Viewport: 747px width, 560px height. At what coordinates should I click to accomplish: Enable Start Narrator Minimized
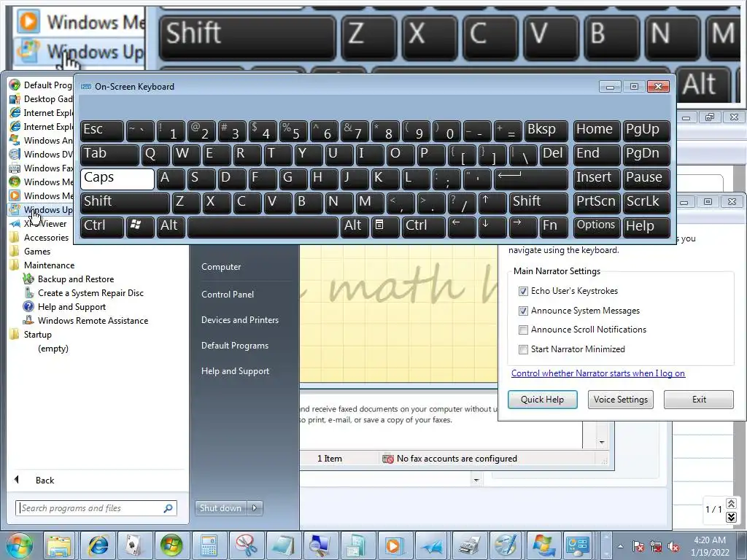pos(523,349)
